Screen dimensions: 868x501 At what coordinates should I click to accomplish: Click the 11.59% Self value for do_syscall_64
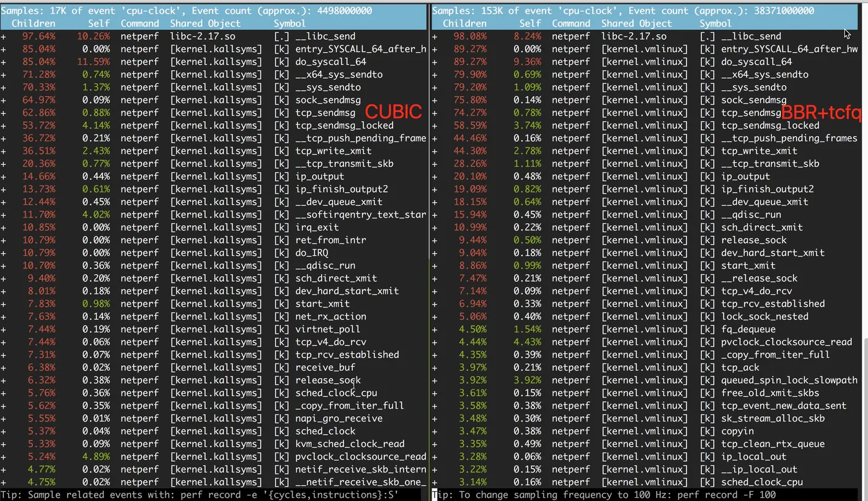[94, 62]
